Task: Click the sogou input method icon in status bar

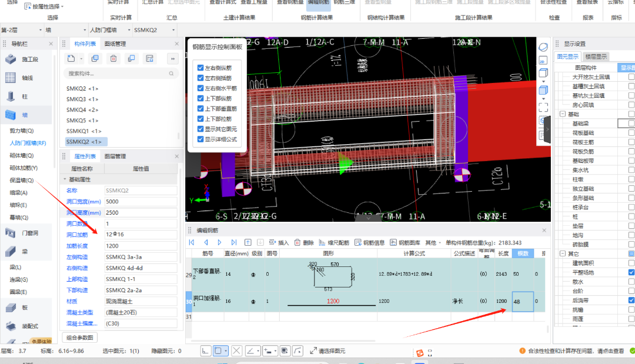Action: [x=420, y=353]
